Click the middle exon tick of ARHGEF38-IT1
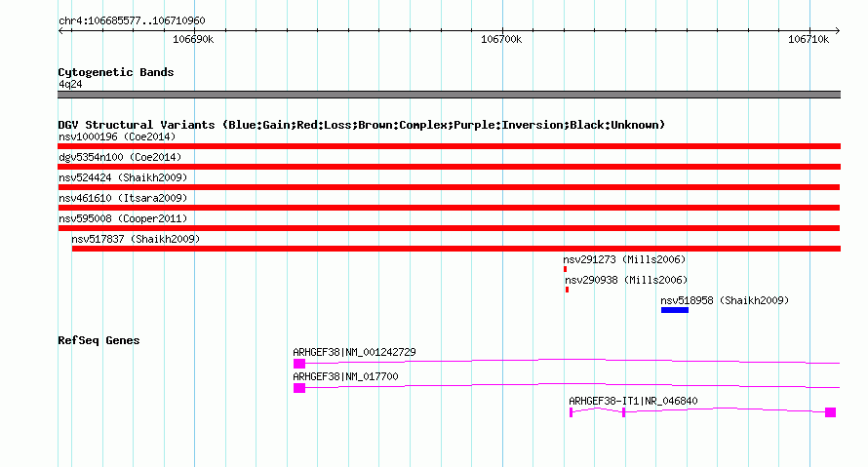868x467 pixels. (623, 412)
